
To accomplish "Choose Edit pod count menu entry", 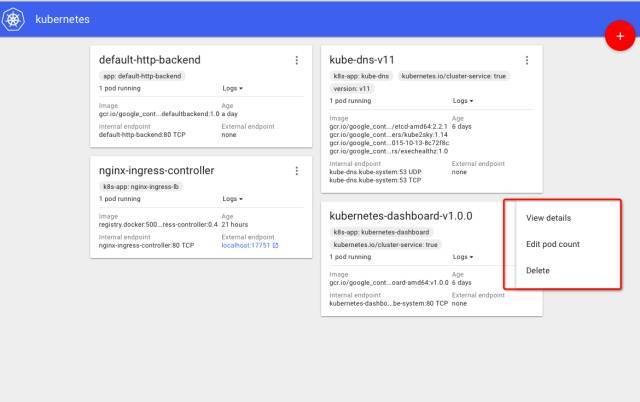I will click(553, 244).
